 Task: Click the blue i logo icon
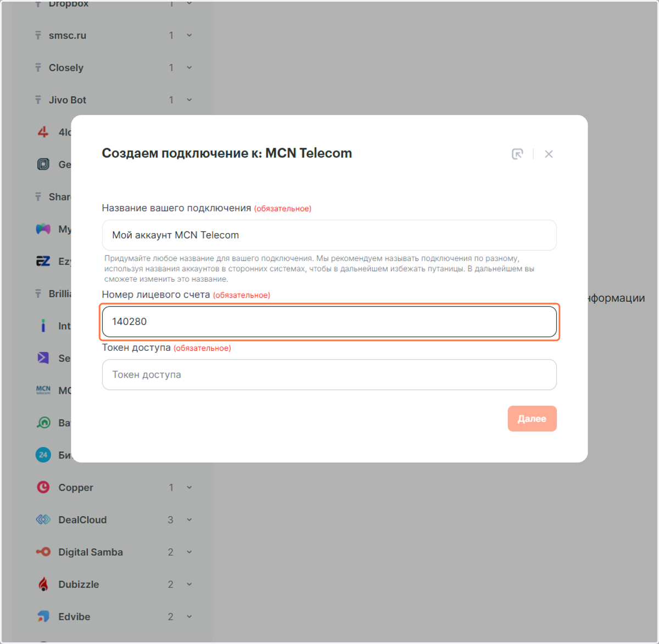click(43, 326)
